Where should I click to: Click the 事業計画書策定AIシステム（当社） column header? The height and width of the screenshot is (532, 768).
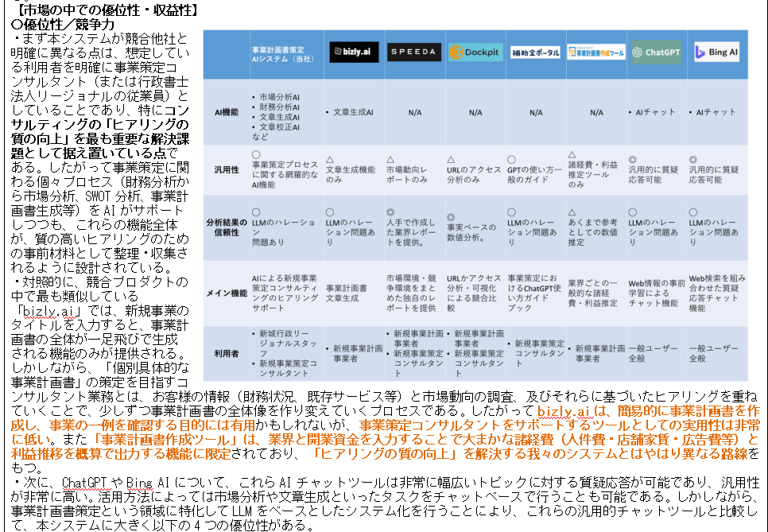coord(279,53)
